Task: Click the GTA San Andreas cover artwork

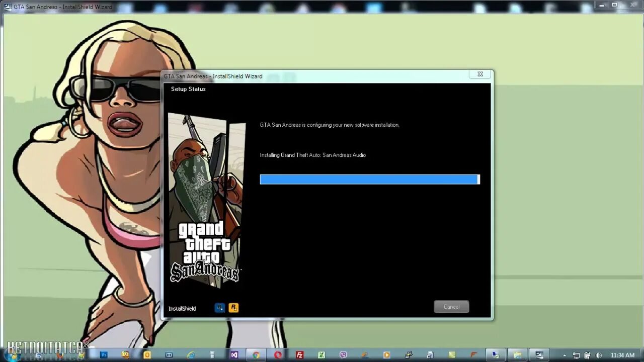Action: click(207, 201)
